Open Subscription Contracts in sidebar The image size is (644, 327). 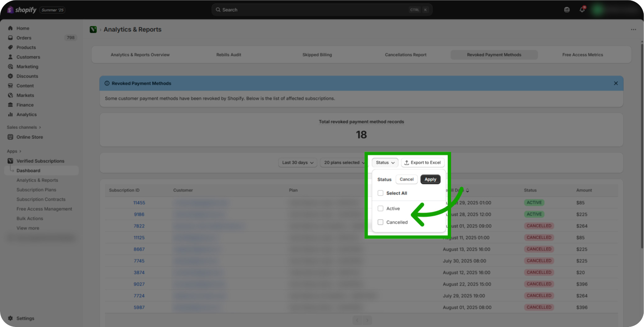pyautogui.click(x=41, y=199)
